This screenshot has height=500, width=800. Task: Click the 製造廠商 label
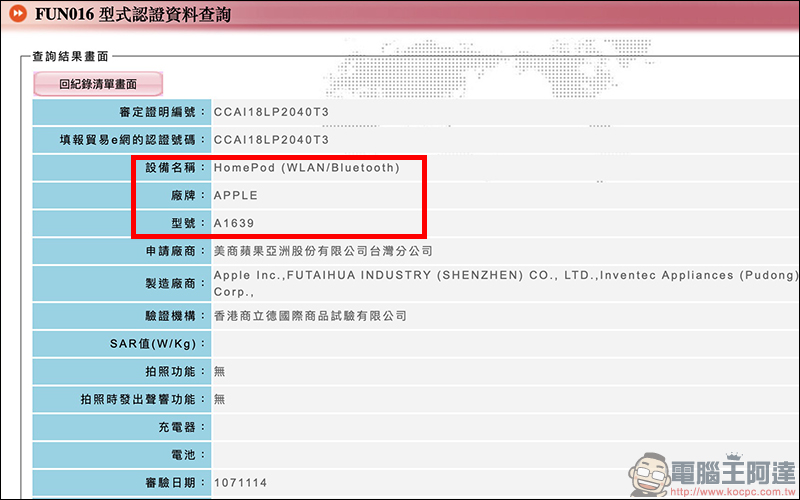pyautogui.click(x=176, y=284)
